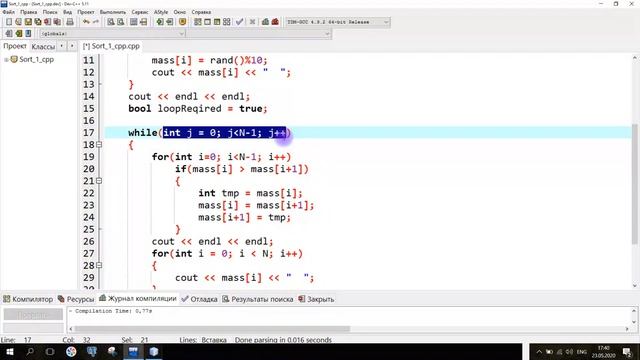This screenshot has height=360, width=640.
Task: Open Replace dialog from toolbar icon
Action: point(121,22)
